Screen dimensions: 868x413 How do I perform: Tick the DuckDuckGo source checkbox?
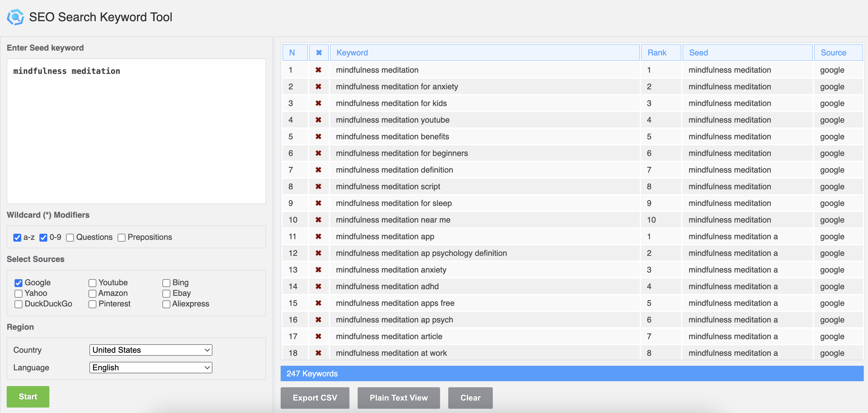(x=18, y=304)
